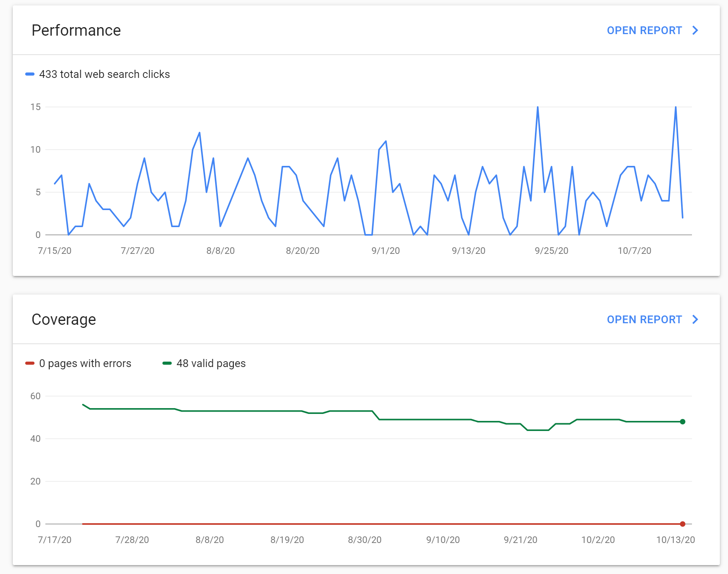The width and height of the screenshot is (728, 574).
Task: Click the 9/1/20 date label on Performance chart
Action: click(386, 251)
